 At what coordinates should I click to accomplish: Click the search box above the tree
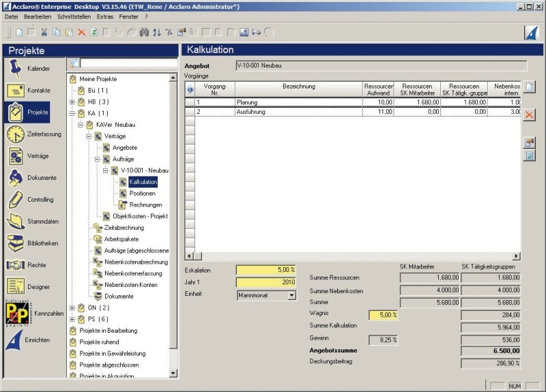(129, 63)
